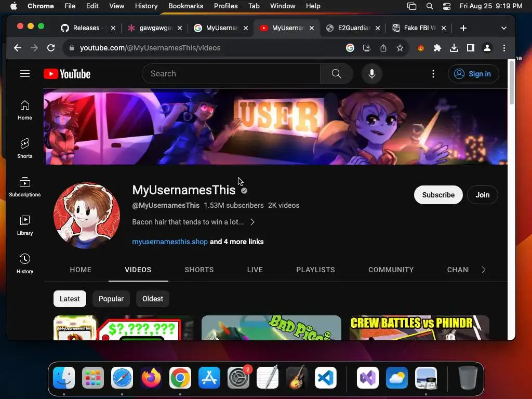Open Chrome extensions puzzle icon

[x=437, y=48]
